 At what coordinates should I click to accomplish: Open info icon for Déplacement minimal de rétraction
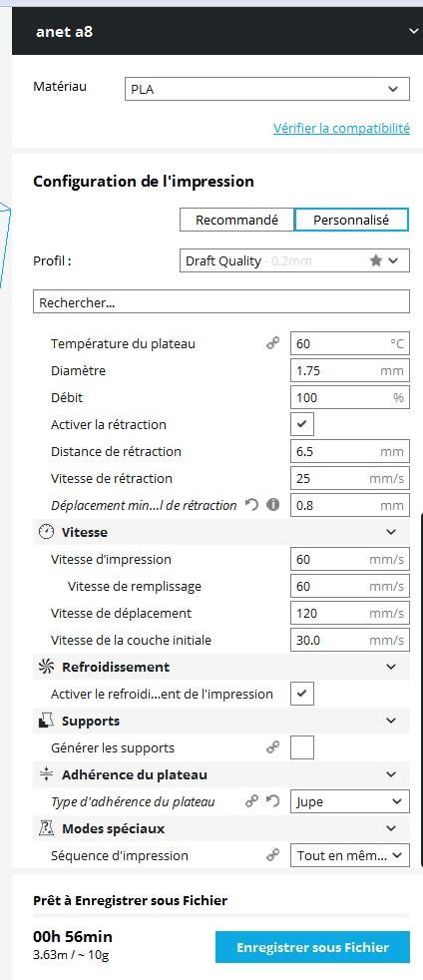click(272, 505)
